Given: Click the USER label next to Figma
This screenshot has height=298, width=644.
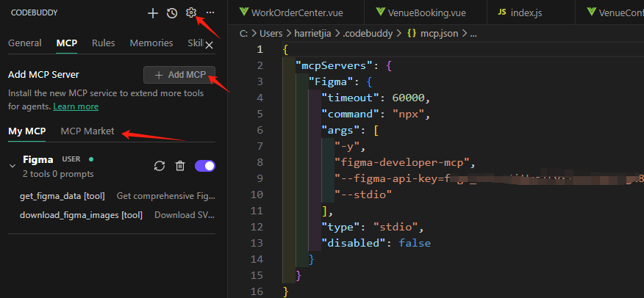Looking at the screenshot, I should [x=71, y=159].
